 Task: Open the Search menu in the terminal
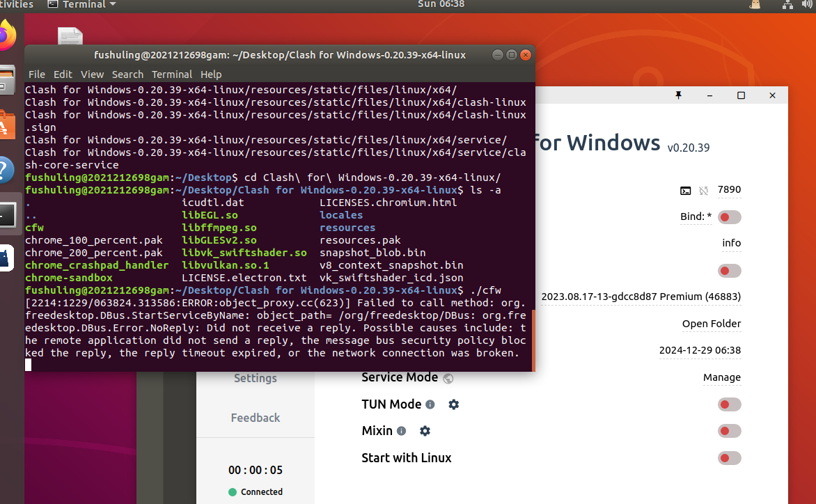pos(128,74)
